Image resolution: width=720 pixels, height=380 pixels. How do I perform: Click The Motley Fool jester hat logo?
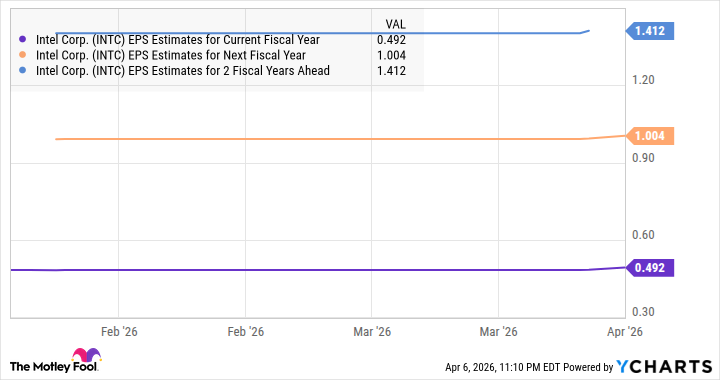pos(86,355)
